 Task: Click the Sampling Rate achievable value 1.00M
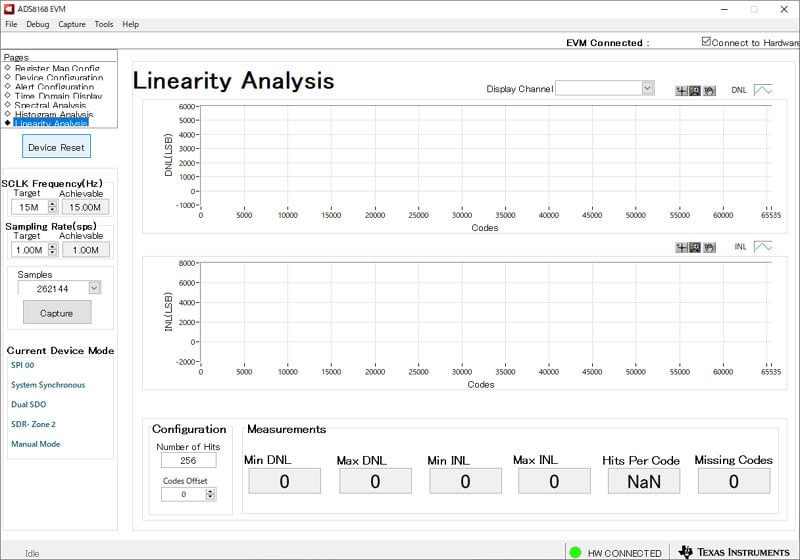pos(85,250)
